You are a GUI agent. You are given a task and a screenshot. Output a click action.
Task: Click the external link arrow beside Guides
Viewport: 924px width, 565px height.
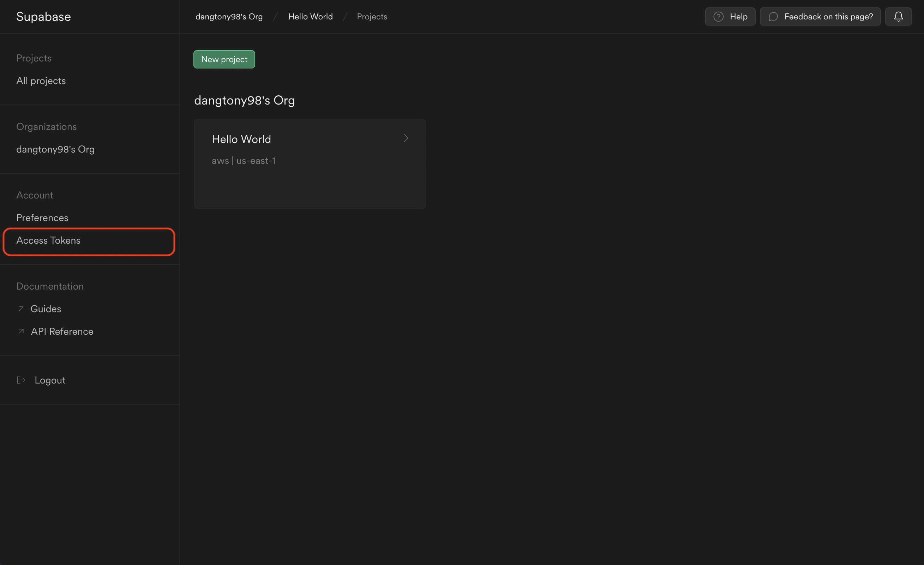pyautogui.click(x=21, y=308)
